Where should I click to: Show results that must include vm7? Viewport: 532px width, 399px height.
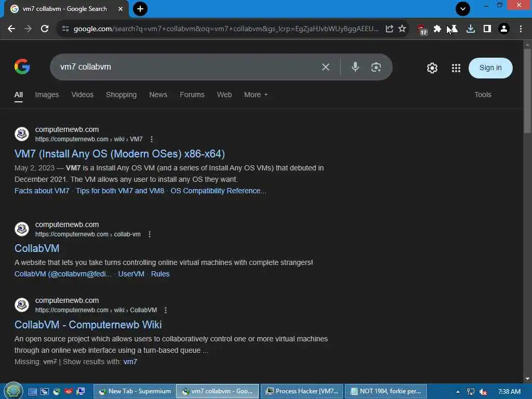[130, 362]
